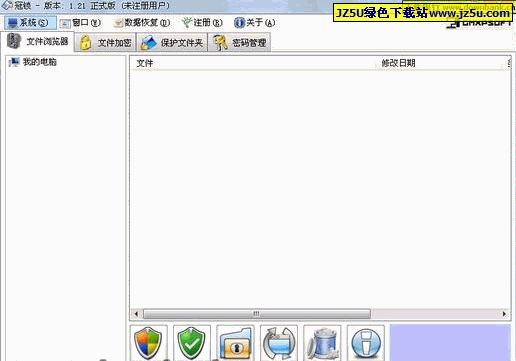Switch to the 保护文件夹 tab
The height and width of the screenshot is (361, 516).
tap(172, 43)
